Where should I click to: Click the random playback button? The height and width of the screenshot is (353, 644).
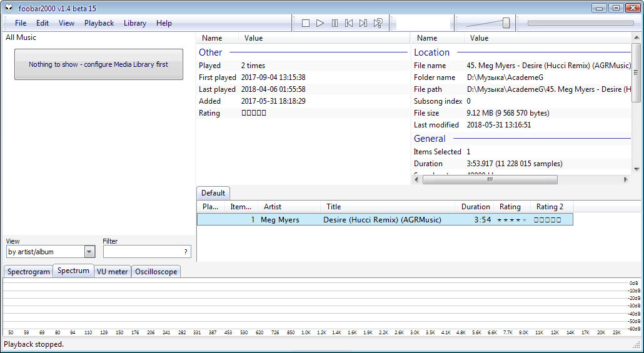pyautogui.click(x=378, y=23)
